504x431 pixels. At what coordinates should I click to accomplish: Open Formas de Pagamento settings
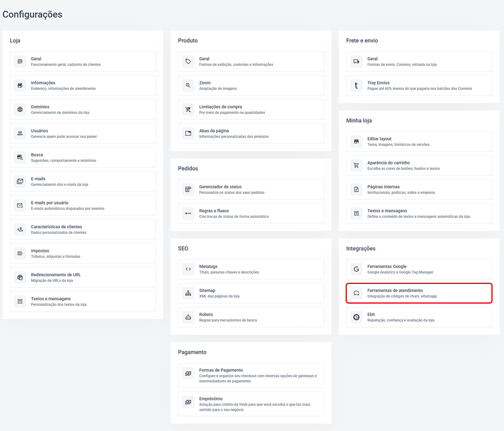251,375
